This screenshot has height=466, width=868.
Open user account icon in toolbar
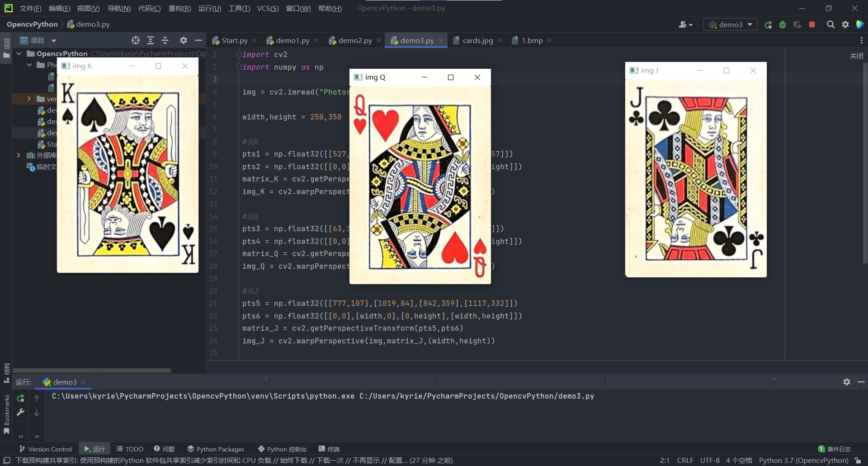click(x=685, y=24)
